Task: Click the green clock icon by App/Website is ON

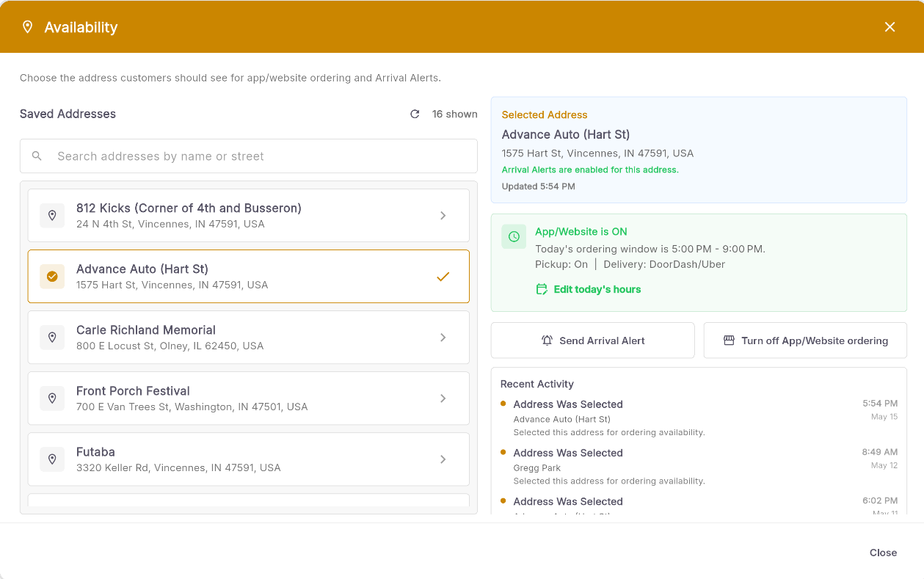Action: [x=514, y=236]
